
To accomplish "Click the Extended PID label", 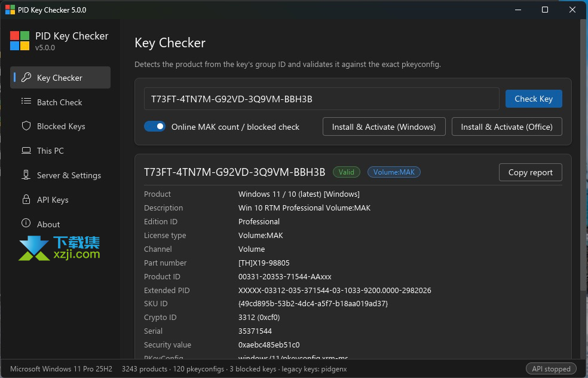I will click(167, 291).
